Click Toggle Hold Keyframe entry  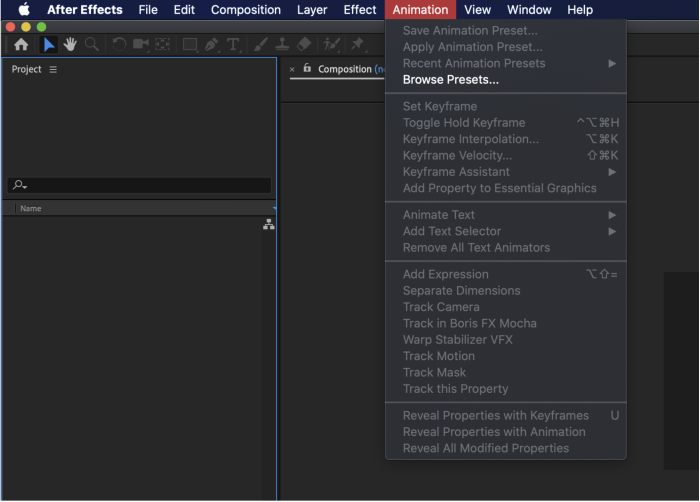pos(506,123)
